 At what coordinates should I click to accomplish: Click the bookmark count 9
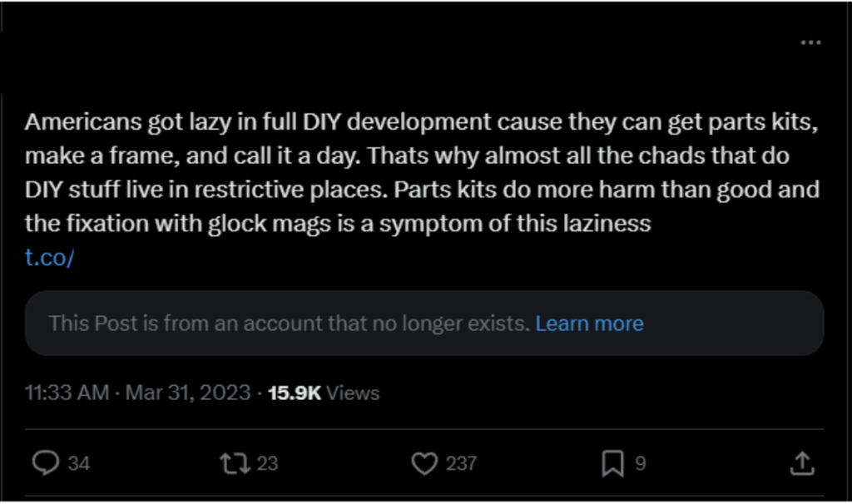pyautogui.click(x=640, y=463)
